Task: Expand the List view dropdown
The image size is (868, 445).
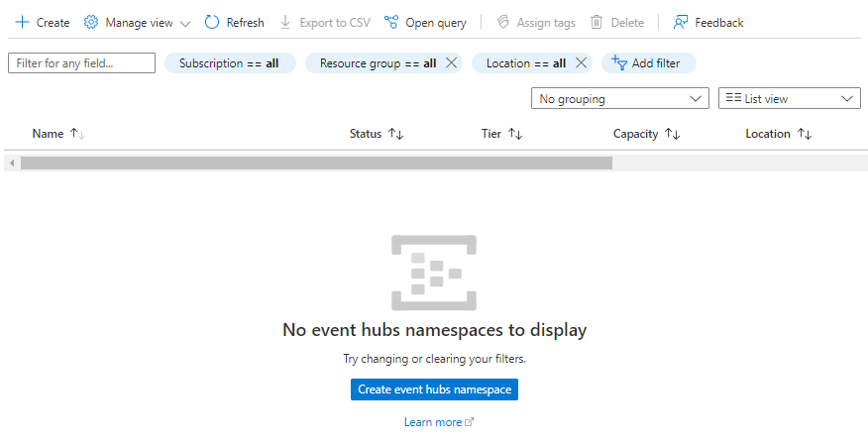Action: pos(789,99)
